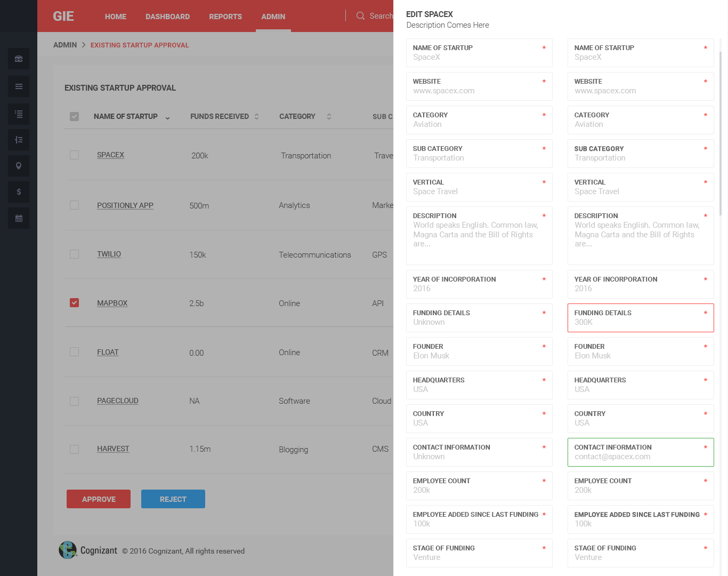Click Funding Details field showing Unknown
This screenshot has width=728, height=576.
479,318
